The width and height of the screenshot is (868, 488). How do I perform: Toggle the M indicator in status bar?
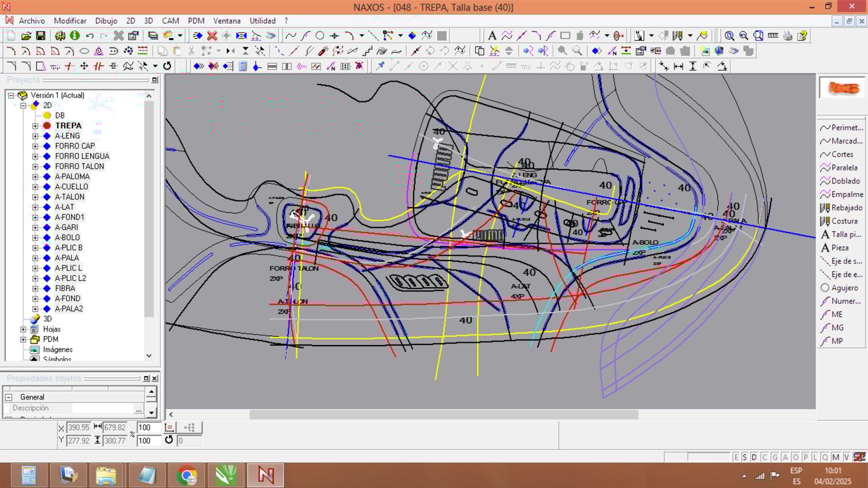pos(836,457)
